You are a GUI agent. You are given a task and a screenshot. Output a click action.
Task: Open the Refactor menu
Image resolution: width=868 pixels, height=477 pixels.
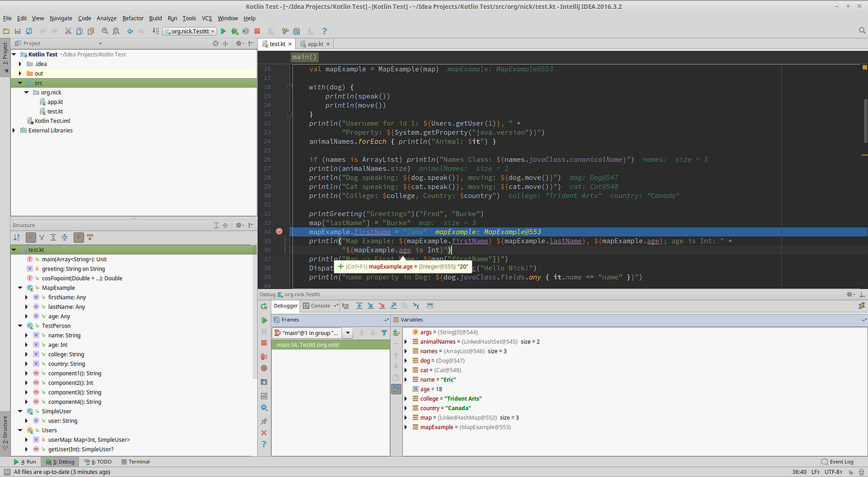coord(133,19)
